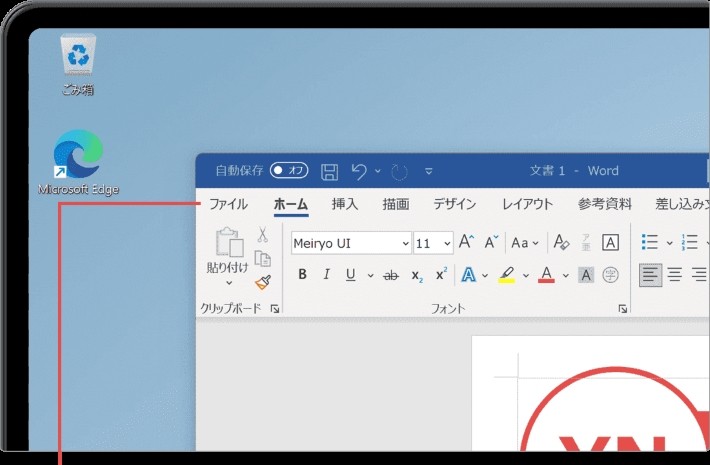Open the Bullets dropdown arrow
Image resolution: width=710 pixels, height=465 pixels.
pyautogui.click(x=670, y=243)
